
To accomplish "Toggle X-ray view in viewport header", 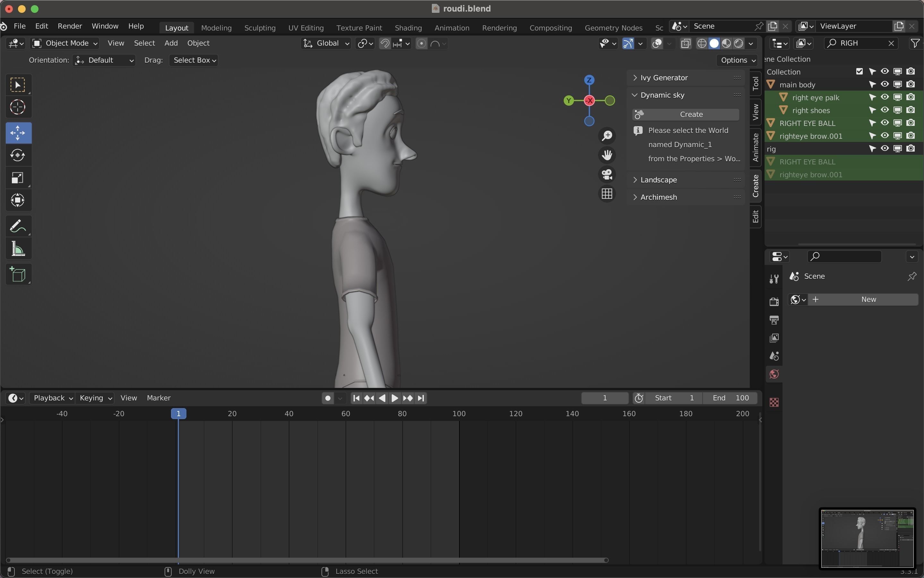I will click(686, 44).
